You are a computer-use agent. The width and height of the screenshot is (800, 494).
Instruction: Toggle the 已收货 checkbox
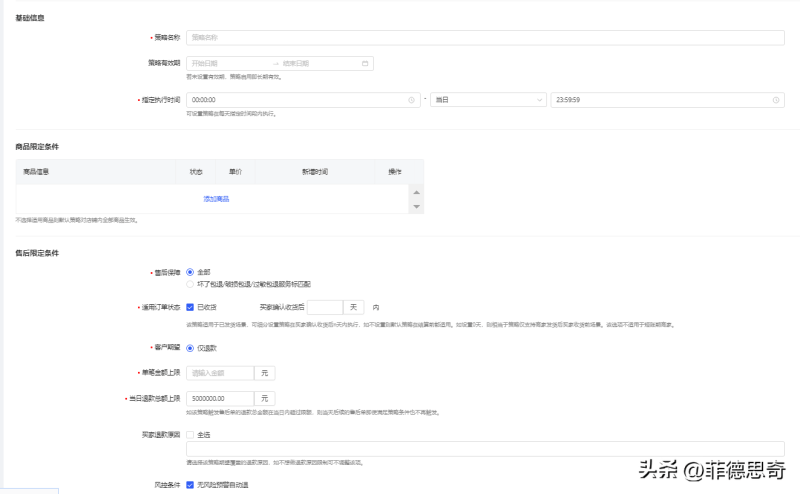coord(191,307)
